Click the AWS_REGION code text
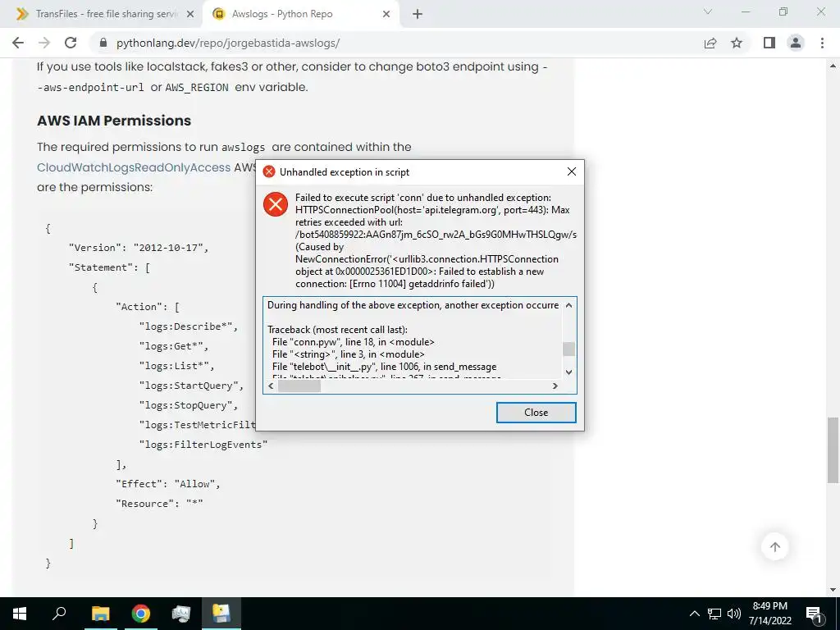This screenshot has width=840, height=630. [197, 87]
